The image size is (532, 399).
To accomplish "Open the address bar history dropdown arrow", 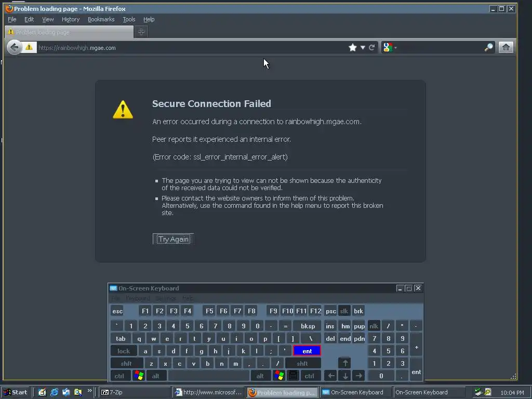I will click(363, 47).
